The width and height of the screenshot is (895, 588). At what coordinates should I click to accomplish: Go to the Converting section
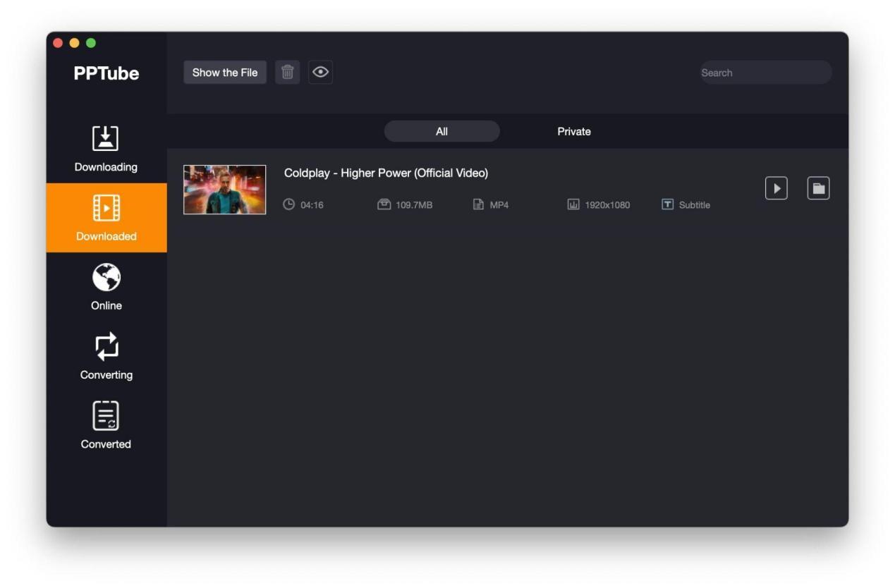(106, 356)
